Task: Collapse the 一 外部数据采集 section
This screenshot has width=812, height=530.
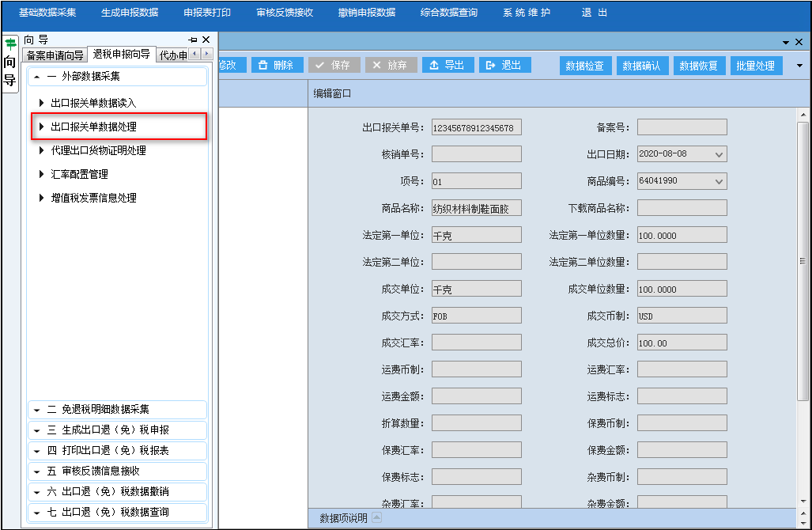Action: [117, 77]
